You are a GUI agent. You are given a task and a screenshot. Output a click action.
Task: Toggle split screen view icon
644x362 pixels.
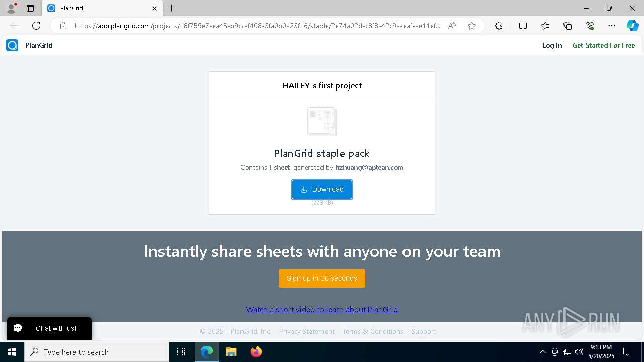tap(523, 26)
